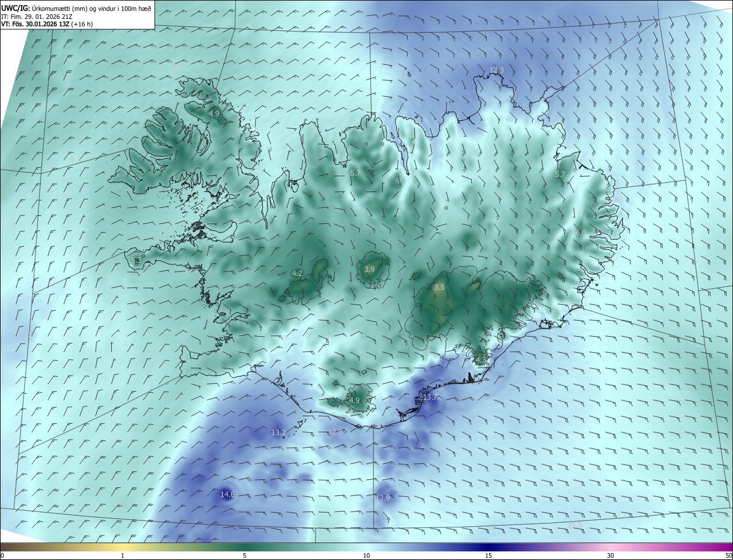Click the colorbar tick label 5
Viewport: 733px width, 560px height.
(245, 556)
